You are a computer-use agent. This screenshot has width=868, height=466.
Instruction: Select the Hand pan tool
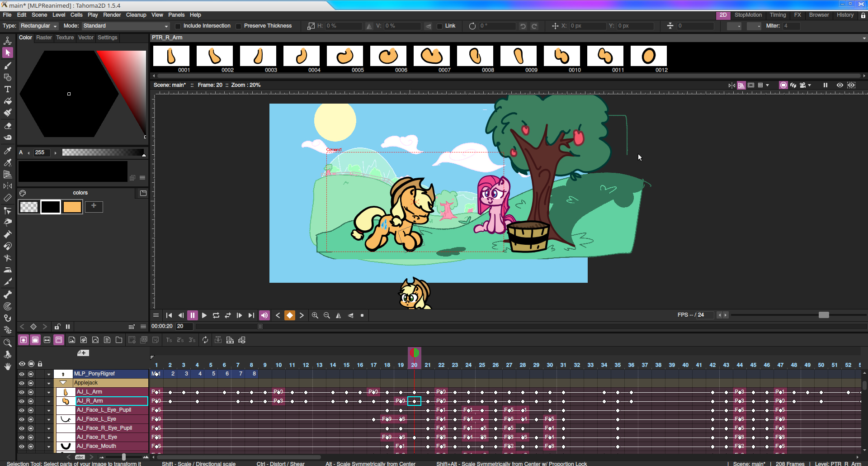point(8,366)
